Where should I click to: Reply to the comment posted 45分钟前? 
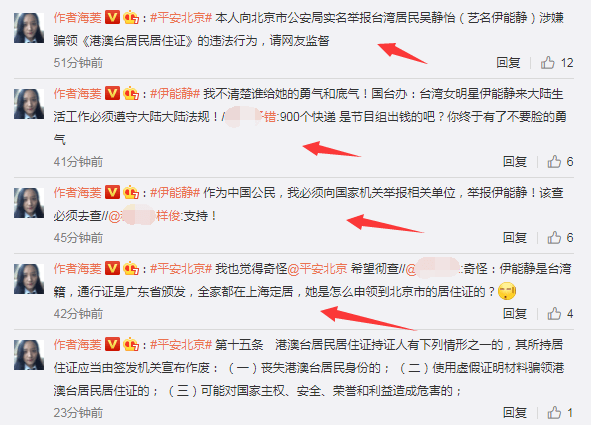(515, 238)
